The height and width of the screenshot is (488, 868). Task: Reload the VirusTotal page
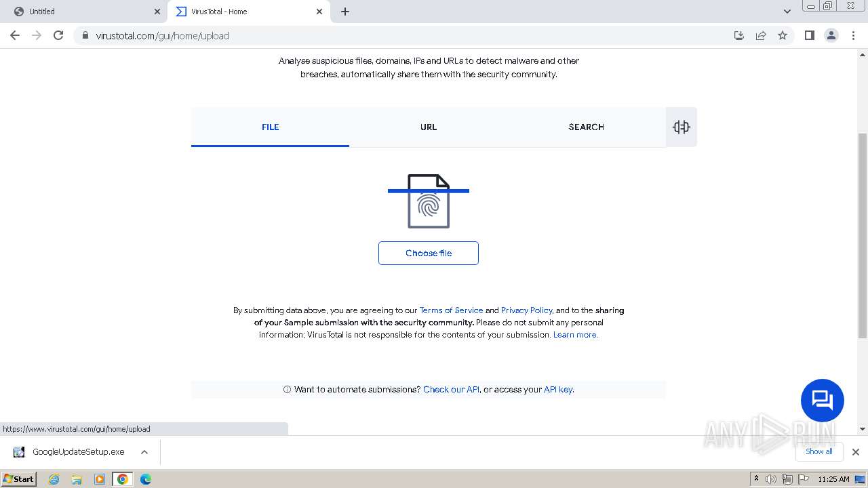(58, 35)
